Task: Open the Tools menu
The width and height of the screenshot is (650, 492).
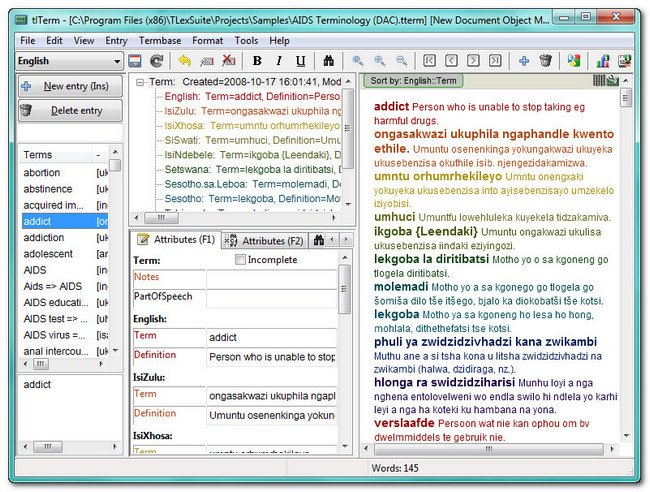Action: point(246,41)
